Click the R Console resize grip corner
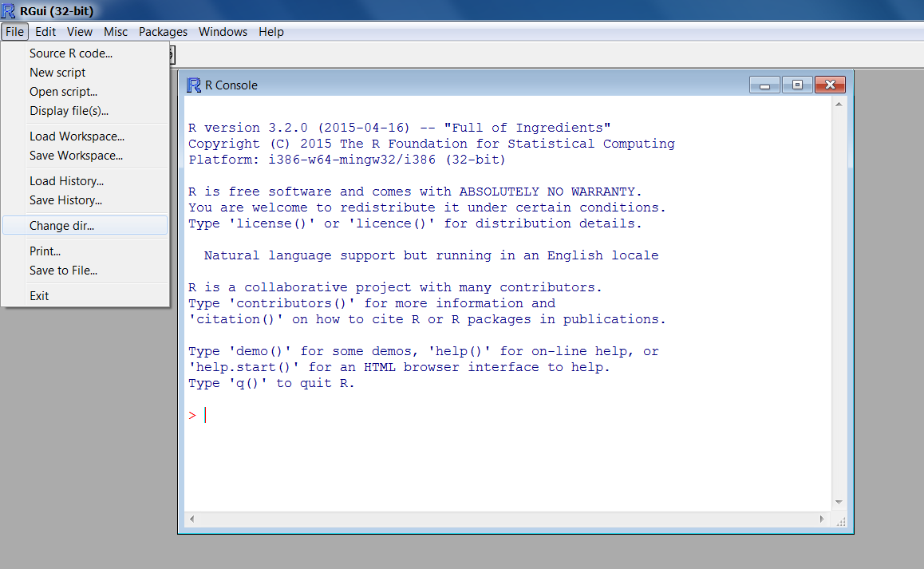 [841, 521]
